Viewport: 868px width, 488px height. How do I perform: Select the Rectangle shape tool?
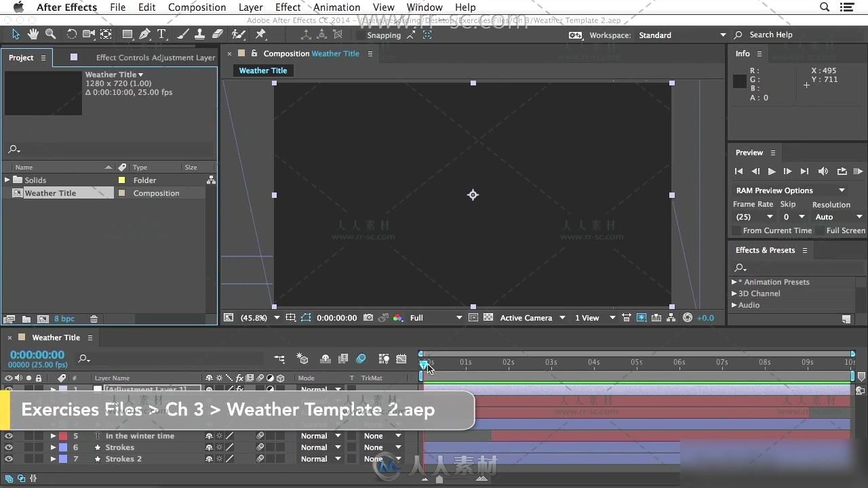click(x=127, y=34)
